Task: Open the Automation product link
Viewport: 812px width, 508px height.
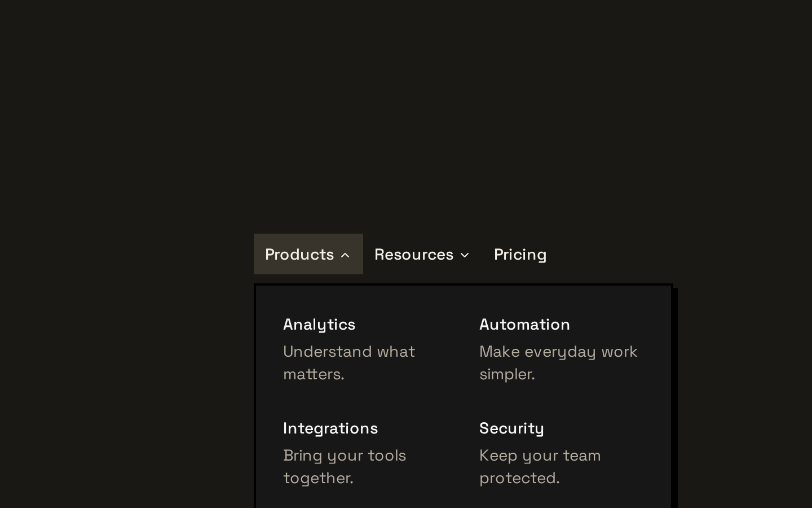Action: pos(562,349)
